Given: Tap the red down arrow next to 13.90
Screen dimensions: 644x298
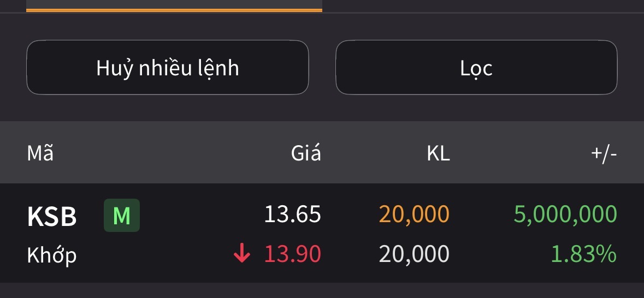Looking at the screenshot, I should point(242,253).
